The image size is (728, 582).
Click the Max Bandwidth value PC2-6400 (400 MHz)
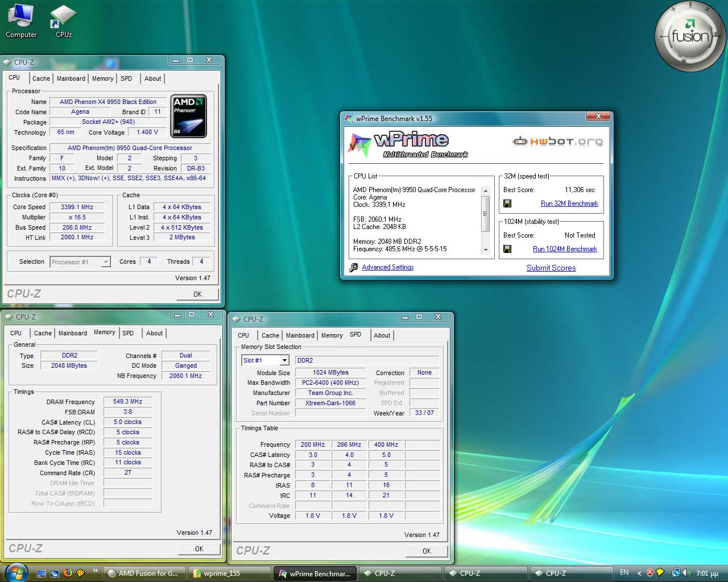pos(330,383)
